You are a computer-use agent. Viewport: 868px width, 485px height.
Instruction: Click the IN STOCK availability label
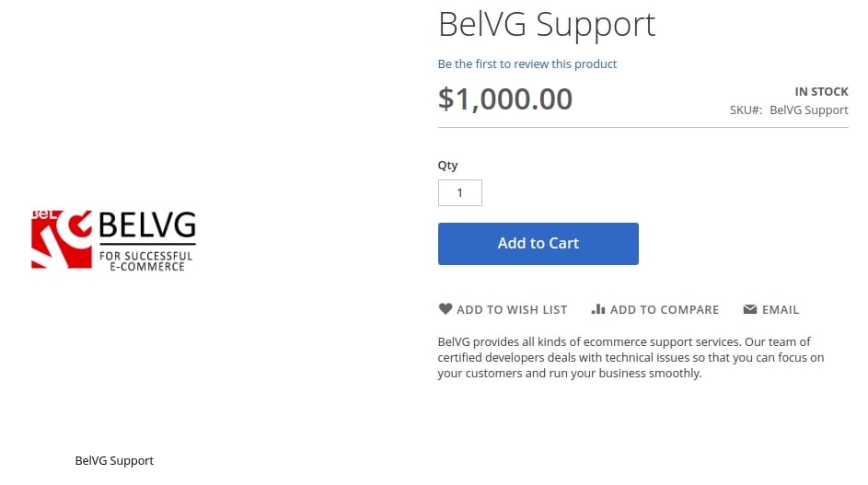pyautogui.click(x=821, y=91)
